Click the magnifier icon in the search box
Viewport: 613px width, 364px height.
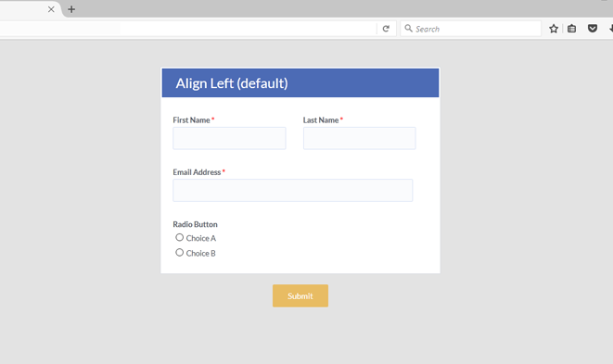coord(408,28)
